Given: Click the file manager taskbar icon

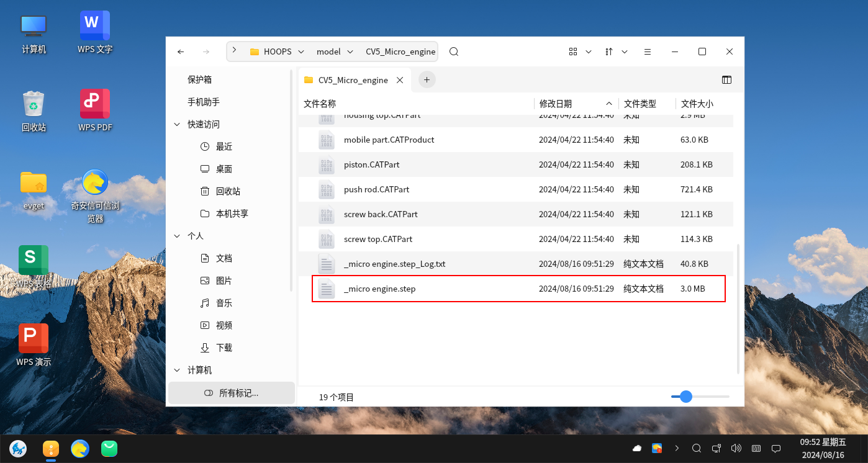Looking at the screenshot, I should click(51, 448).
